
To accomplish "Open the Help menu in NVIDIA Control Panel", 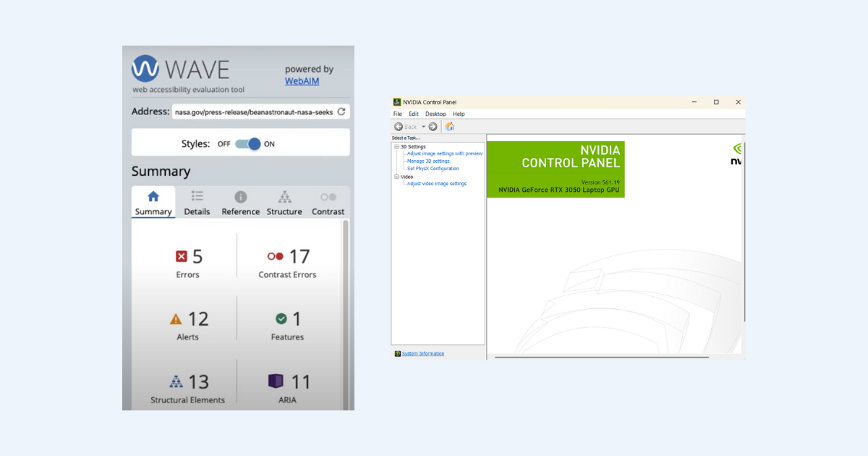I will [459, 114].
